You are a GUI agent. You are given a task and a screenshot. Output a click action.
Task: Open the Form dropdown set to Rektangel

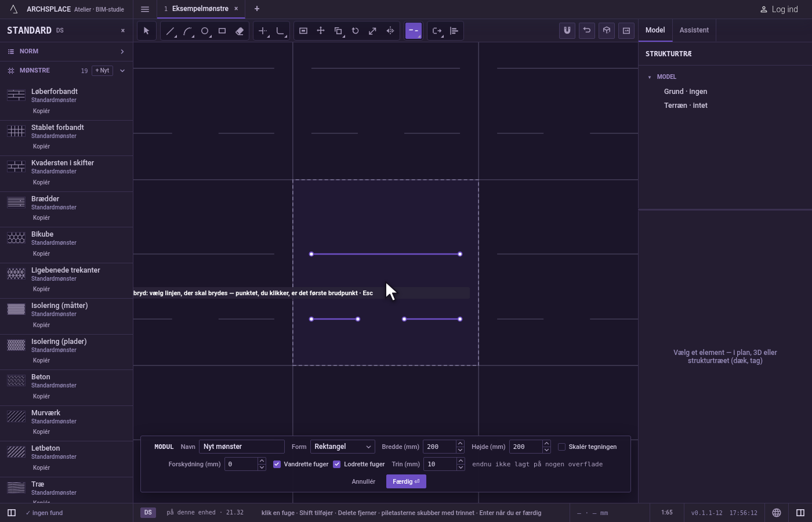click(343, 447)
